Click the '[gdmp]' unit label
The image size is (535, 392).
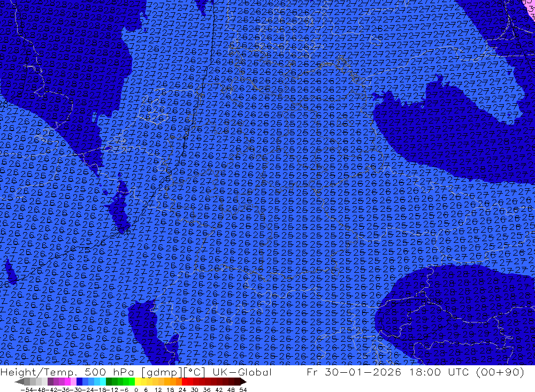162,373
